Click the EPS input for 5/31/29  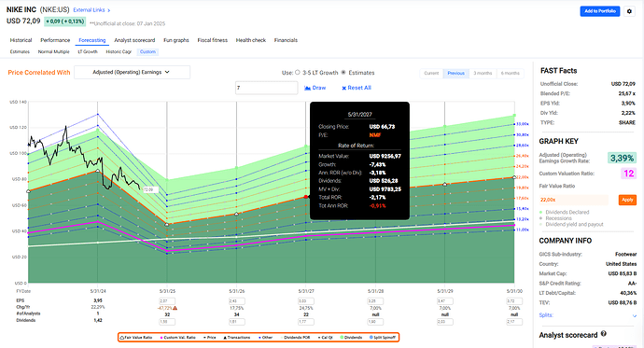[x=445, y=301]
